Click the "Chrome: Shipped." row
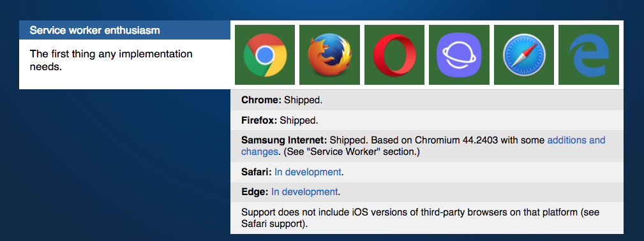 click(x=427, y=99)
